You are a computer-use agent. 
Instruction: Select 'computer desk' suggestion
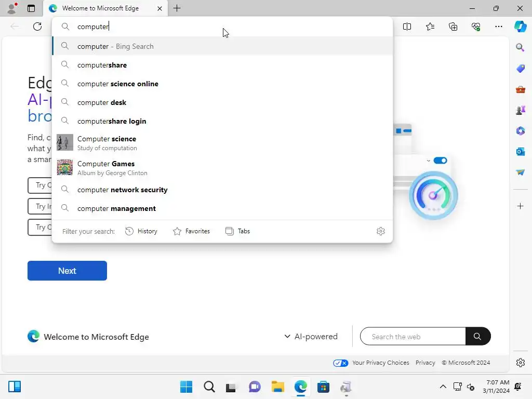[222, 102]
